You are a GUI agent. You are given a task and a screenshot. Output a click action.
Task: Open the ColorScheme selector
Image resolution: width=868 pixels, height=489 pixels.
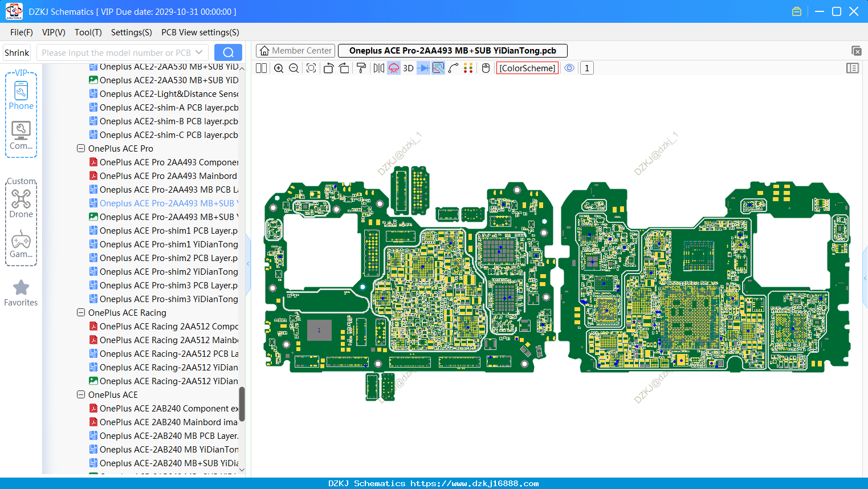527,68
